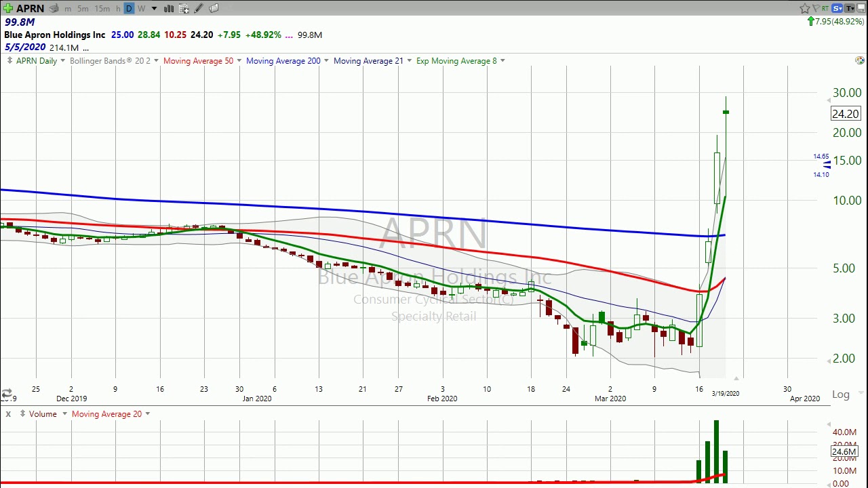The height and width of the screenshot is (488, 868).
Task: Click the floppy disk save icon
Action: click(x=861, y=8)
